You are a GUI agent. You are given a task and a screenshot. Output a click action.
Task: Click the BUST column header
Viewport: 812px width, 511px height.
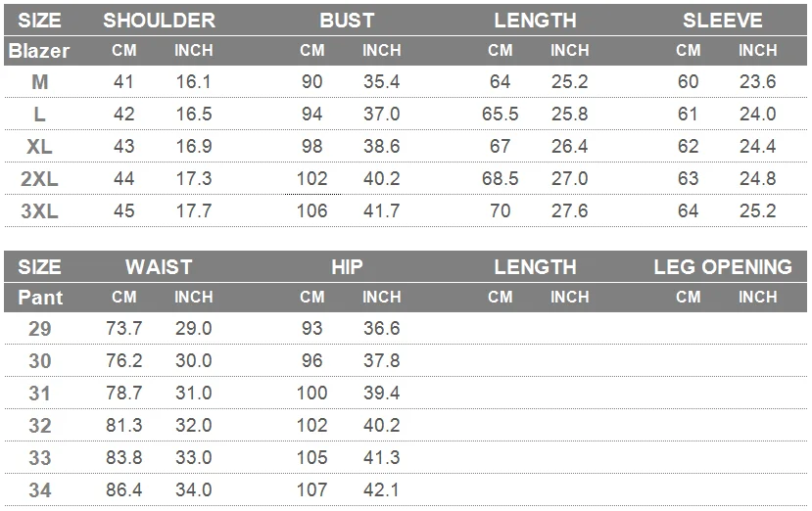347,21
